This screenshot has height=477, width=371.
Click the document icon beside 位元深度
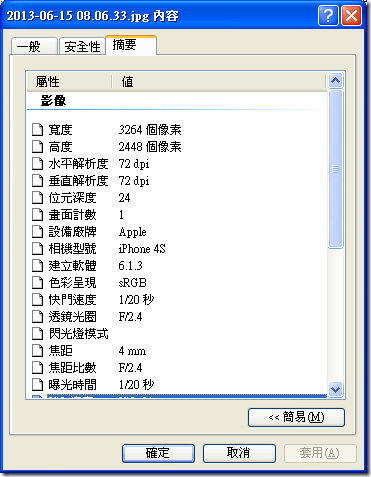pos(38,198)
